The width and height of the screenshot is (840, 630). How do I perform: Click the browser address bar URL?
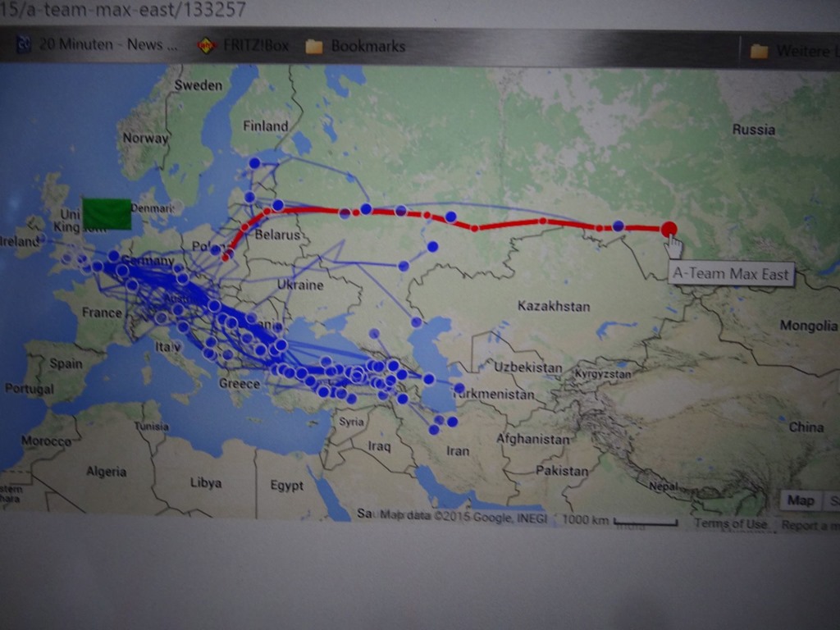click(x=123, y=10)
